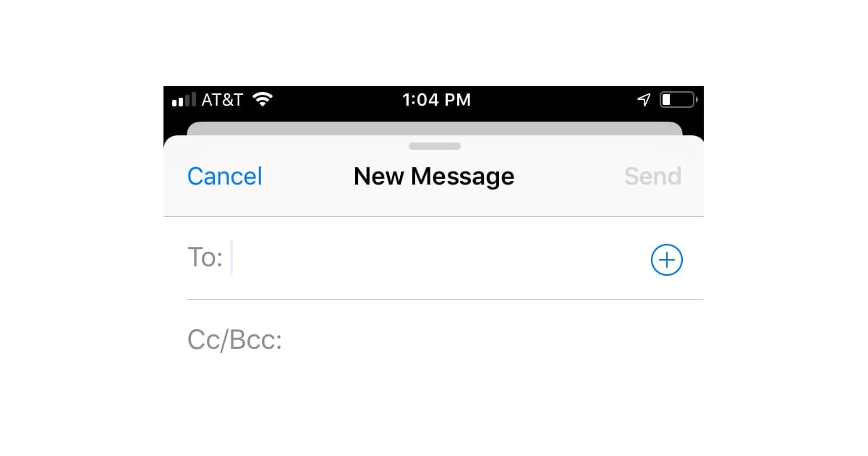868x456 pixels.
Task: Place cursor in the To field
Action: click(x=362, y=258)
